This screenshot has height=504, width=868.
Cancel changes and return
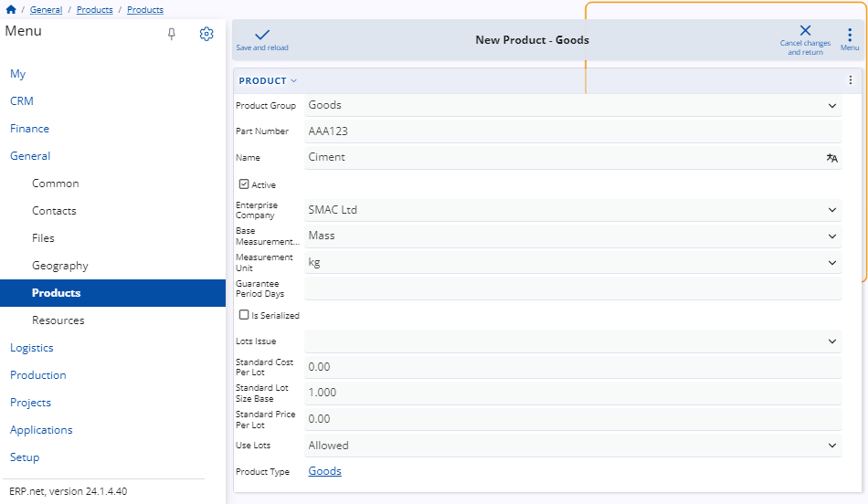pyautogui.click(x=805, y=40)
